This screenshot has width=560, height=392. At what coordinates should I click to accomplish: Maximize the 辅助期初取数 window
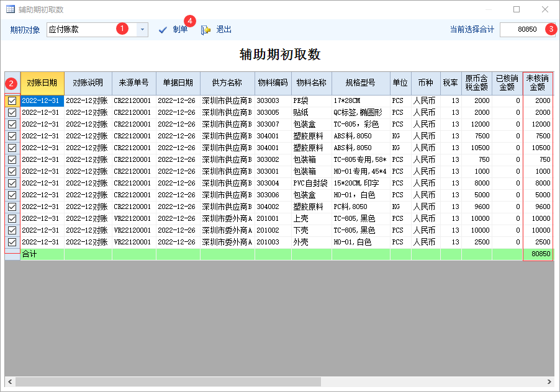(516, 9)
